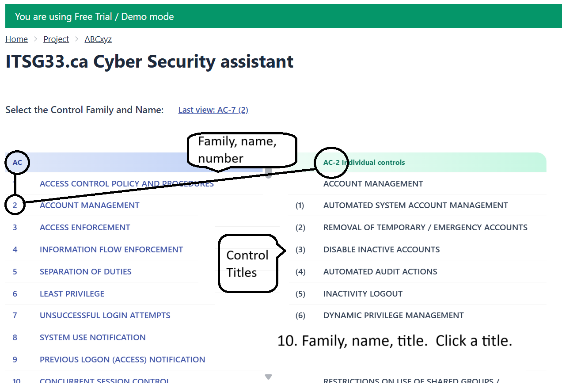Click (1) beside AUTOMATED SYSTEM ACCOUNT MANAGEMENT
The width and height of the screenshot is (562, 392).
click(300, 206)
